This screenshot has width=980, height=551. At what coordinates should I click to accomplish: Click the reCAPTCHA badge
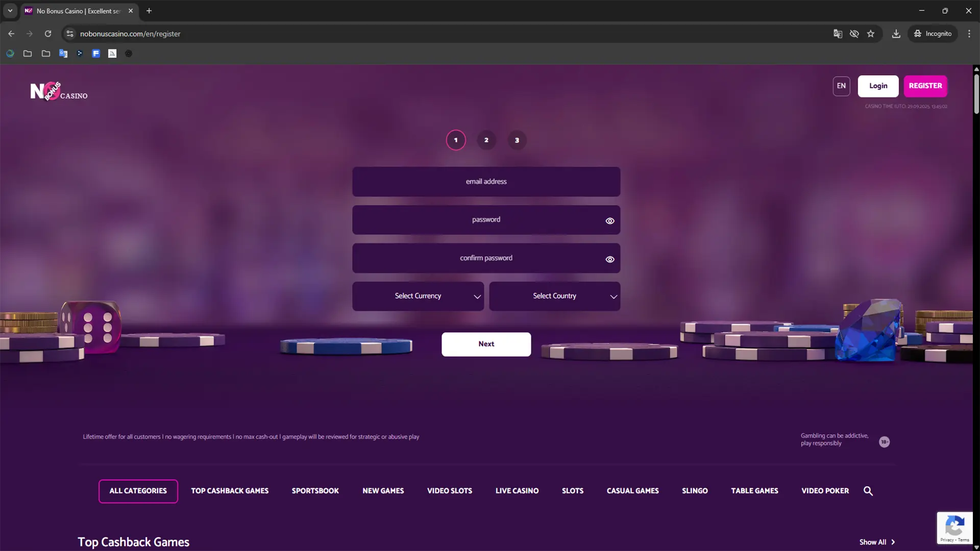coord(954,528)
